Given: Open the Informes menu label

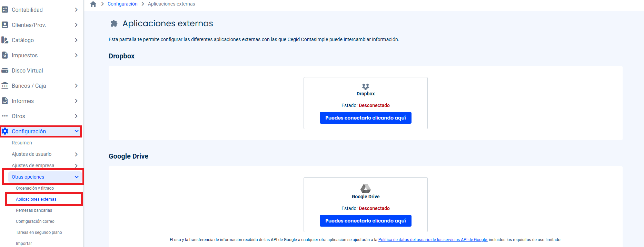Looking at the screenshot, I should click(x=23, y=101).
